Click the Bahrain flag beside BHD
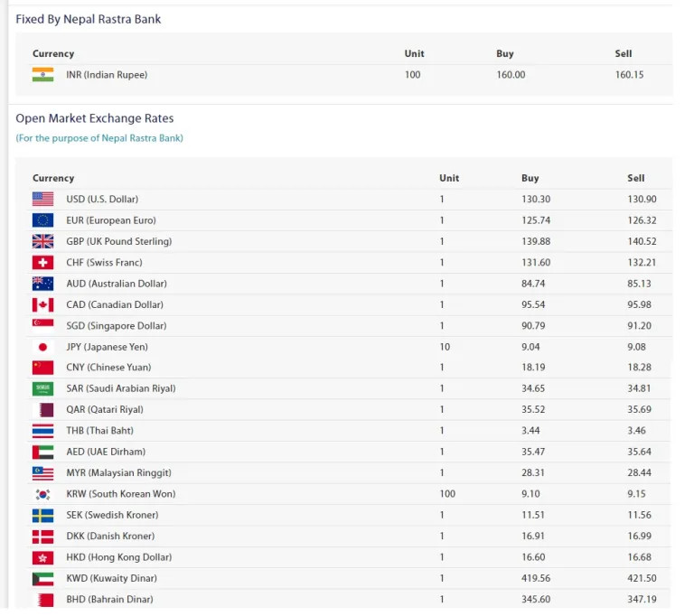 click(43, 600)
